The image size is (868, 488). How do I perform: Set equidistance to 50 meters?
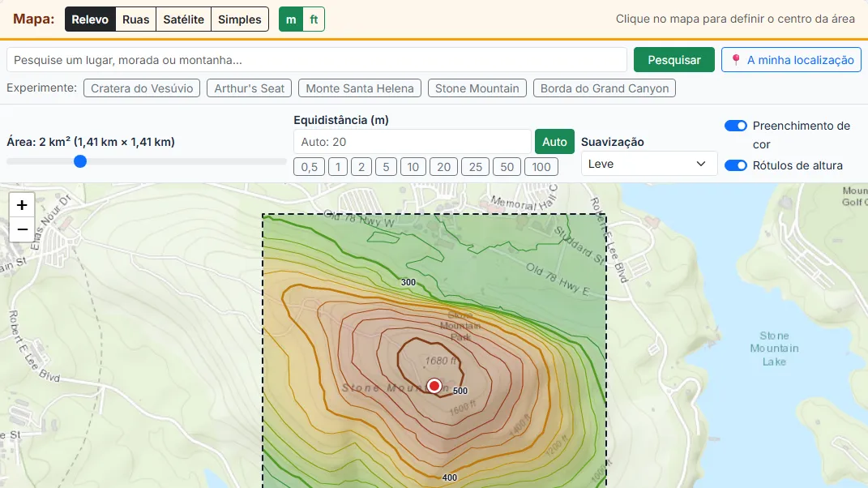pos(507,167)
